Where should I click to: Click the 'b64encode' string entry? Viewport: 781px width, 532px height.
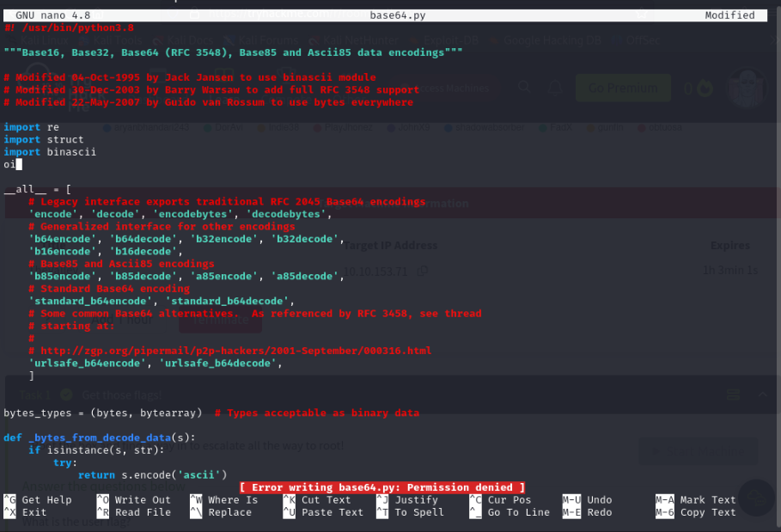pos(62,239)
